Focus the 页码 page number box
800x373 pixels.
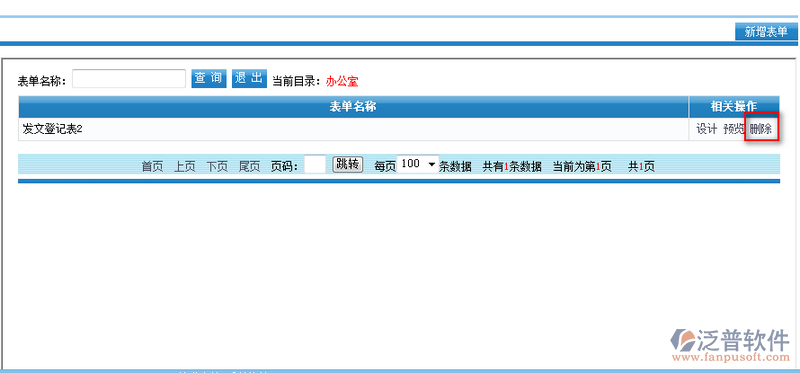(x=315, y=164)
